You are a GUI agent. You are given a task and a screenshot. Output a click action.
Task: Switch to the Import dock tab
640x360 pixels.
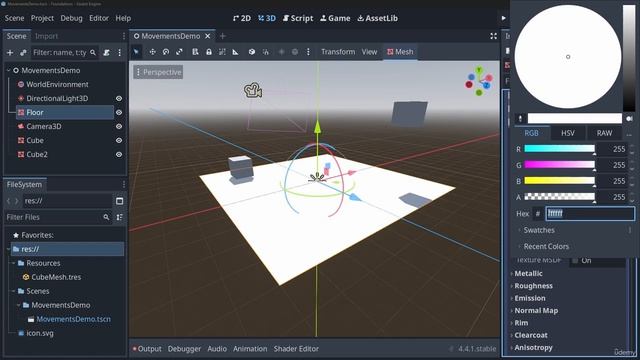[46, 36]
